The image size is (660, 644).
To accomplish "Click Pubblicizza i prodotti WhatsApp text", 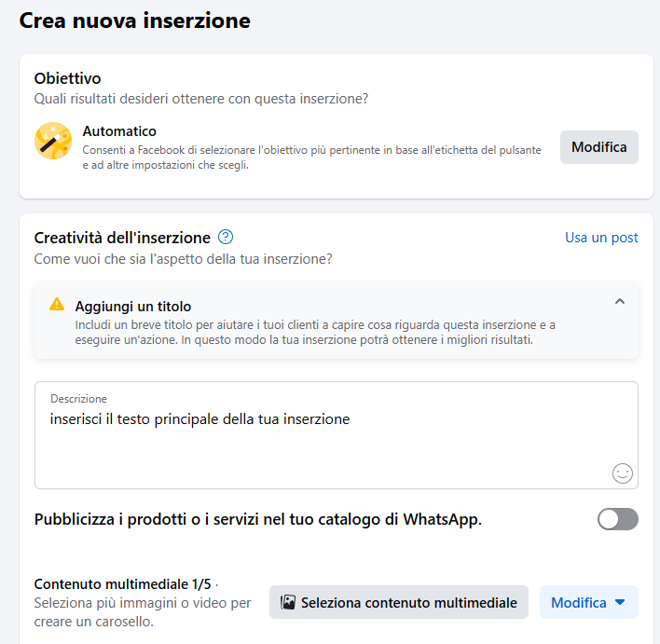I will 258,519.
